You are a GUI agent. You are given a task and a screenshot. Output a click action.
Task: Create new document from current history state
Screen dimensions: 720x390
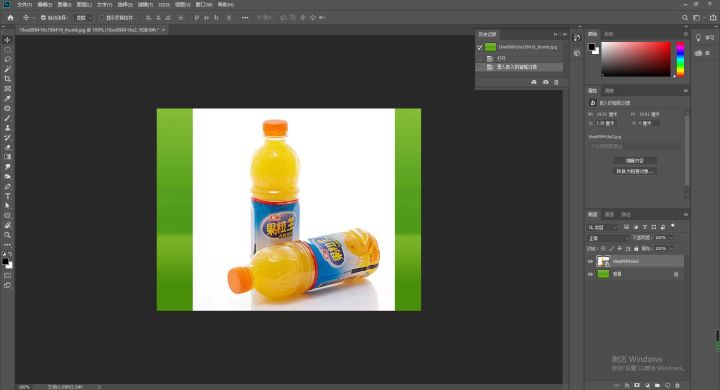tap(534, 82)
